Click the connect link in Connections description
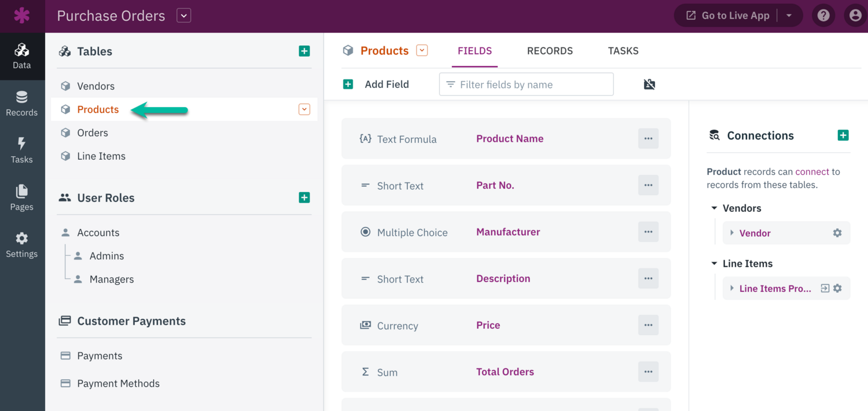This screenshot has width=868, height=411. 812,171
